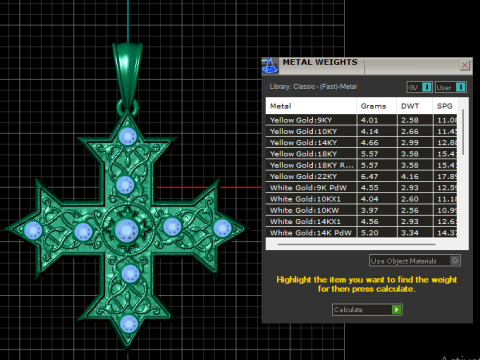
Task: Click the 6.47 grams value
Action: pos(369,177)
